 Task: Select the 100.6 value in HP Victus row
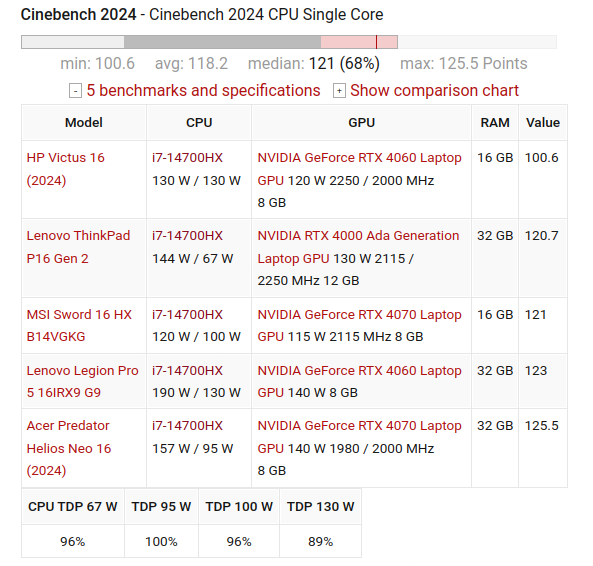tap(541, 158)
